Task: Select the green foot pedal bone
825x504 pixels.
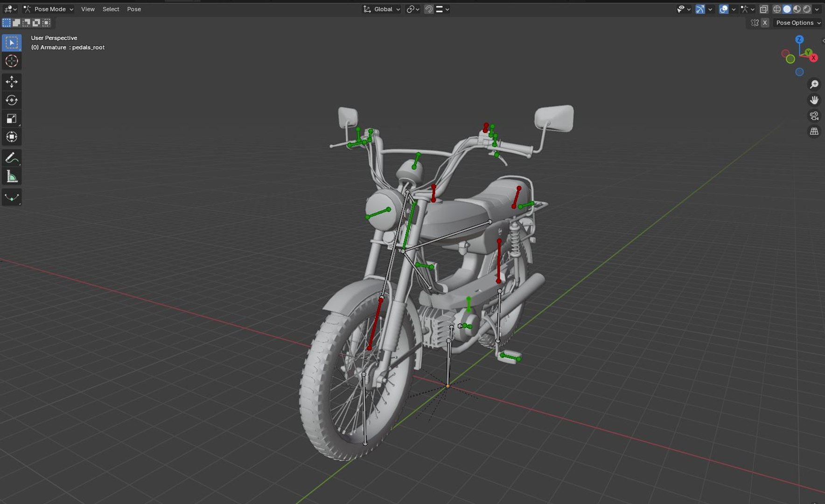Action: pos(510,357)
